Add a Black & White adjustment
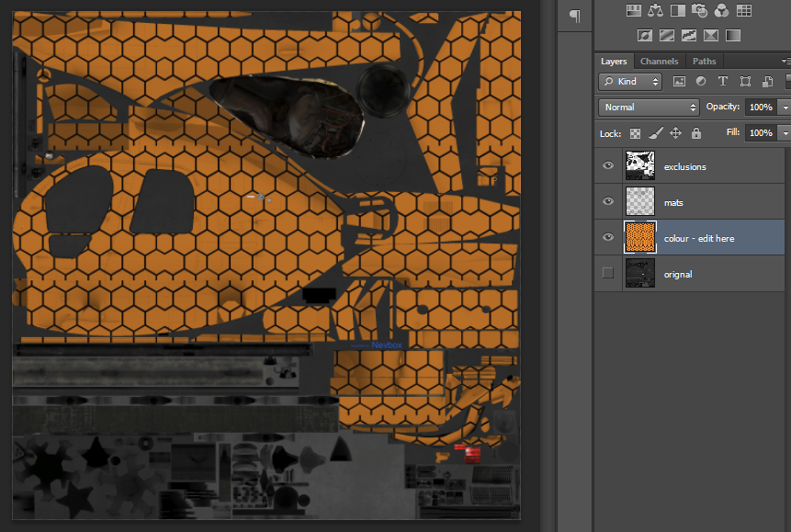Viewport: 791px width, 532px height. click(677, 11)
